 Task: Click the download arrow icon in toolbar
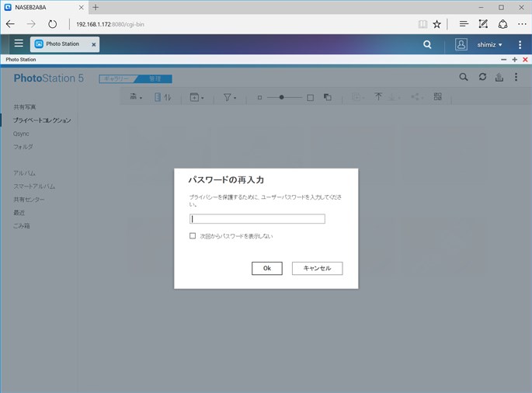point(394,97)
